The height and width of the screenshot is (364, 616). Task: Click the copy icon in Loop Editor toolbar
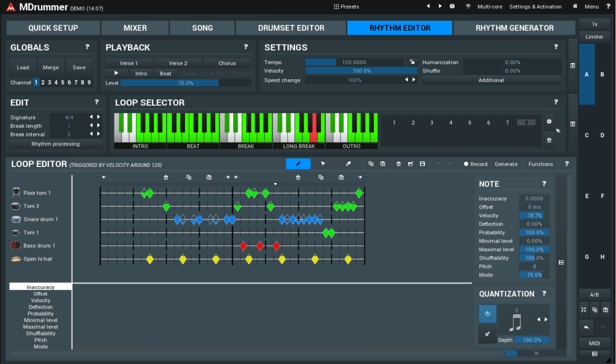[x=371, y=164]
